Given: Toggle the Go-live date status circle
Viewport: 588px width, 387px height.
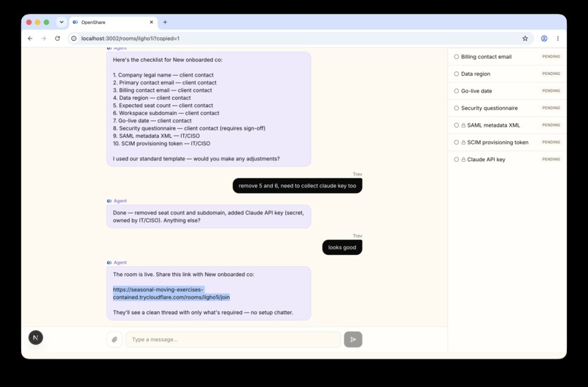Looking at the screenshot, I should [x=457, y=91].
